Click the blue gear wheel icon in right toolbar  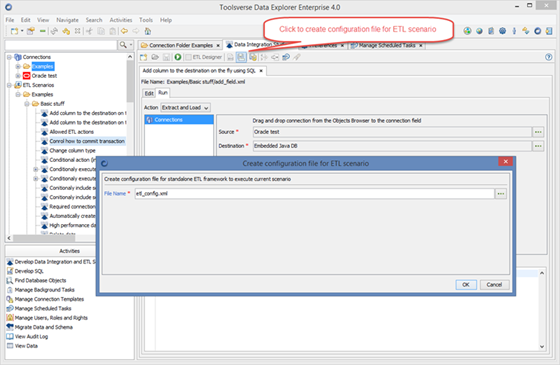point(502,31)
